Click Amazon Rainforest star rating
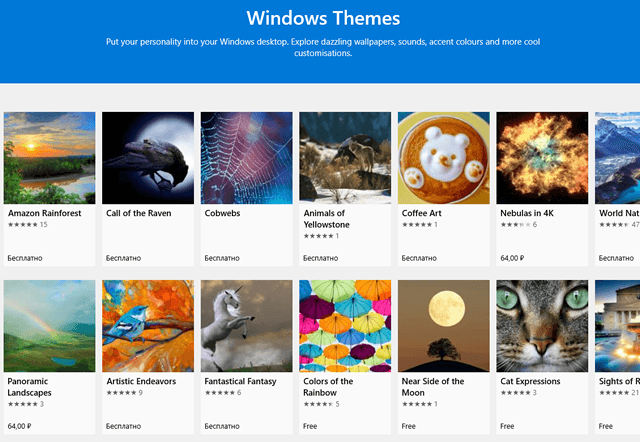This screenshot has width=640, height=442. pyautogui.click(x=23, y=224)
